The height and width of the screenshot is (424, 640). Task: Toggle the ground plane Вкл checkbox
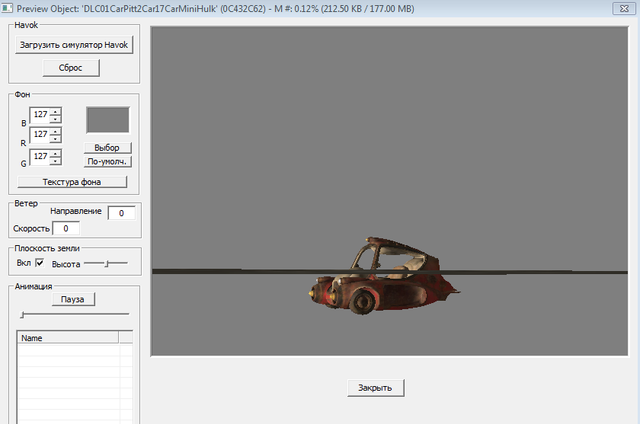(40, 263)
